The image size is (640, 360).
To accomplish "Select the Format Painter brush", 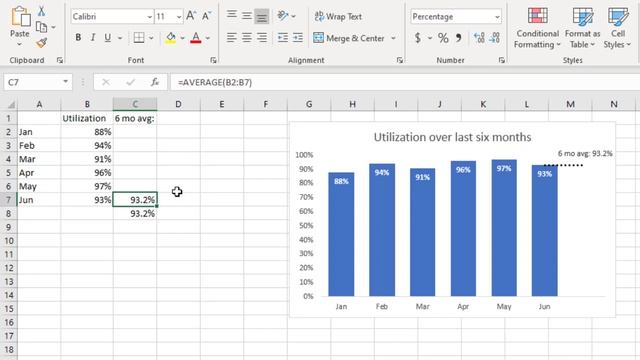I will (x=41, y=42).
